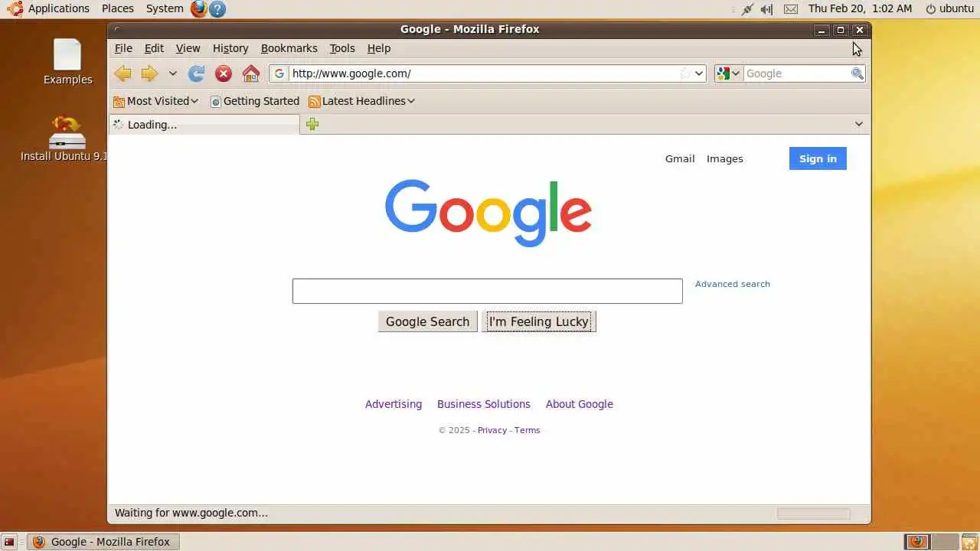Open the Help menu in Firefox
Viewport: 980px width, 551px height.
(379, 48)
